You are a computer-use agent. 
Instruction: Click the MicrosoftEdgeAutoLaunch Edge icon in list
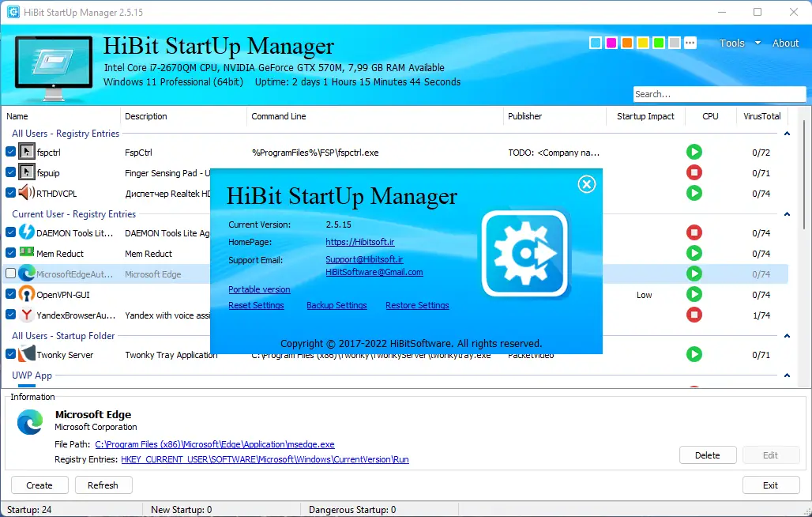(26, 273)
